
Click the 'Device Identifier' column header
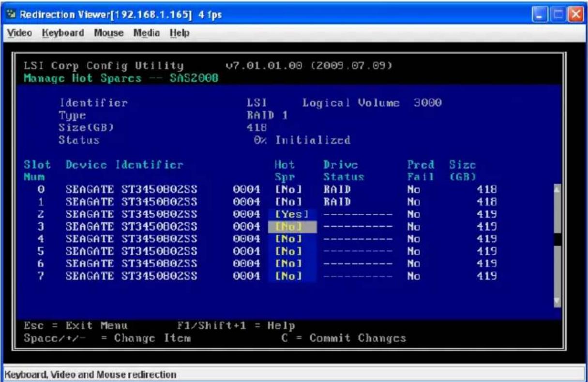click(x=124, y=164)
